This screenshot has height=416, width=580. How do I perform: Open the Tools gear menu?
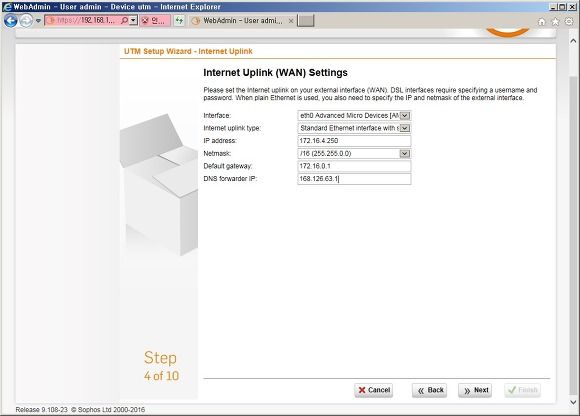[x=569, y=22]
